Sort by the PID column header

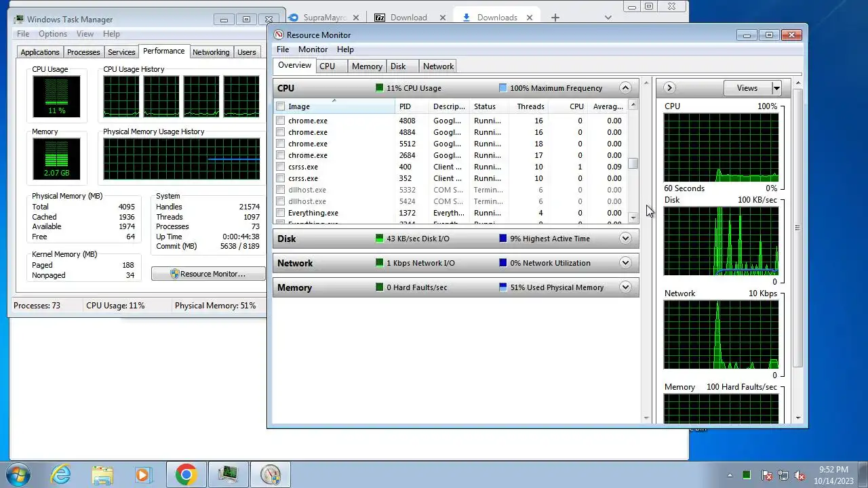[x=412, y=106]
